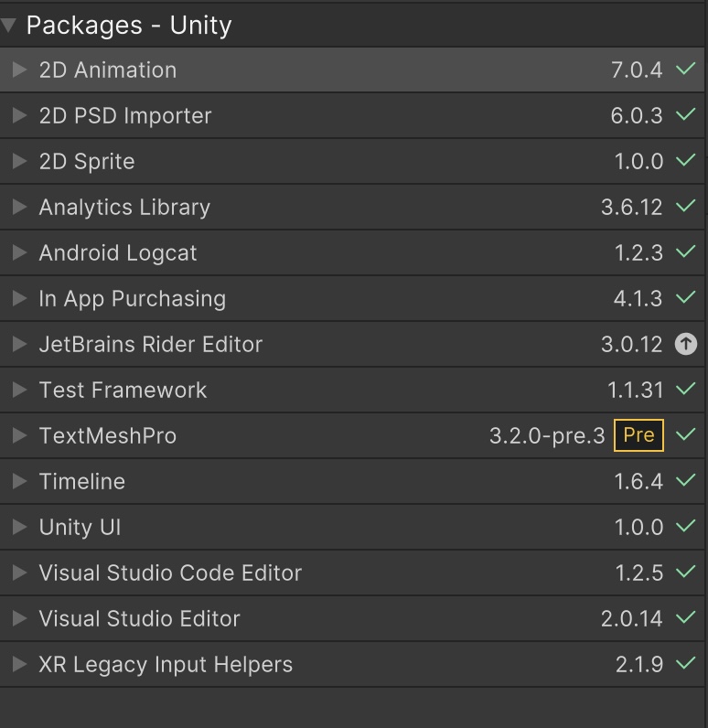Expand the Analytics Library arrow
Screen dimensions: 708x728
click(19, 207)
